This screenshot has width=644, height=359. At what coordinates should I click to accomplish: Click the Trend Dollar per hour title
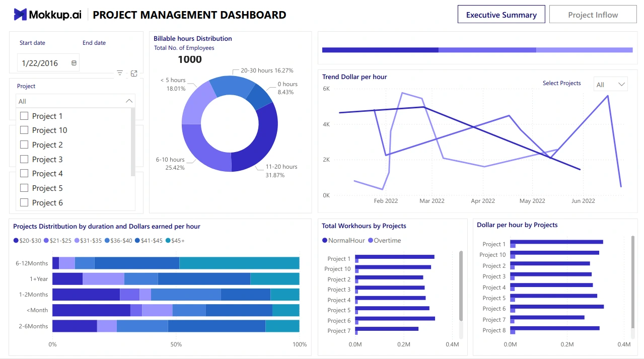(x=354, y=77)
